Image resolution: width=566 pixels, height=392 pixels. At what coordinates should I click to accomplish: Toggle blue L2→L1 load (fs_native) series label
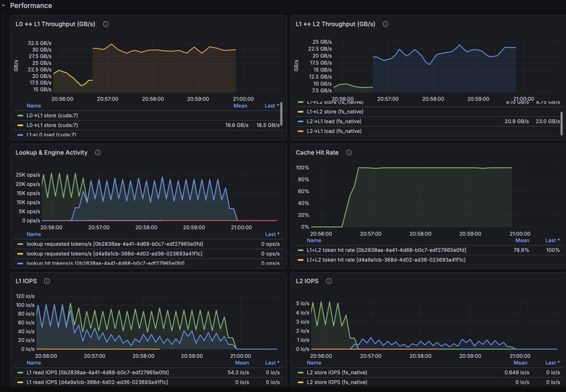click(x=334, y=122)
